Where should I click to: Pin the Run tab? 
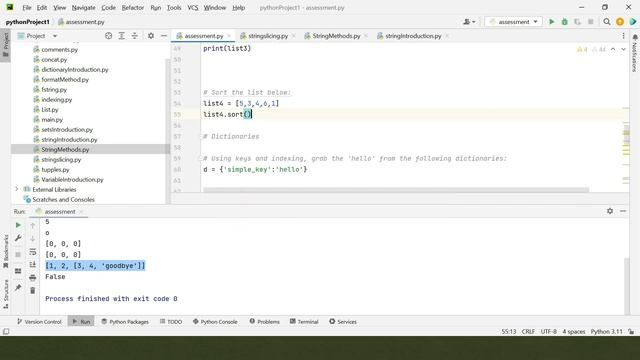18,288
